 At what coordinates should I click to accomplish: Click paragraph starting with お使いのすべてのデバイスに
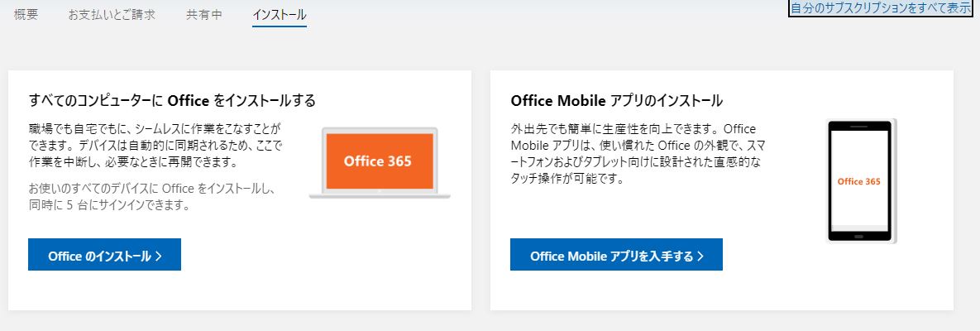152,197
